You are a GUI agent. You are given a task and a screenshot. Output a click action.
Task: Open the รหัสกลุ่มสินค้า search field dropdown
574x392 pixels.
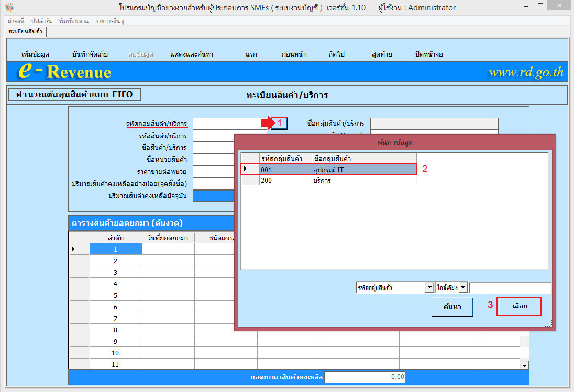click(430, 287)
